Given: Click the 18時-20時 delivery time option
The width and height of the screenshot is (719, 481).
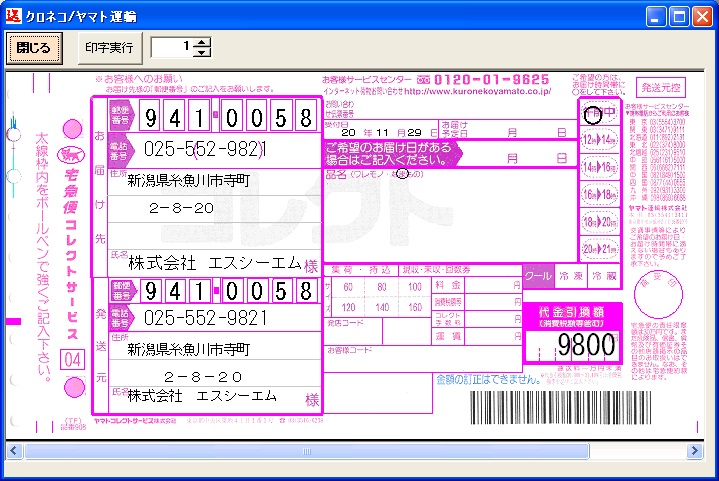Looking at the screenshot, I should click(600, 222).
